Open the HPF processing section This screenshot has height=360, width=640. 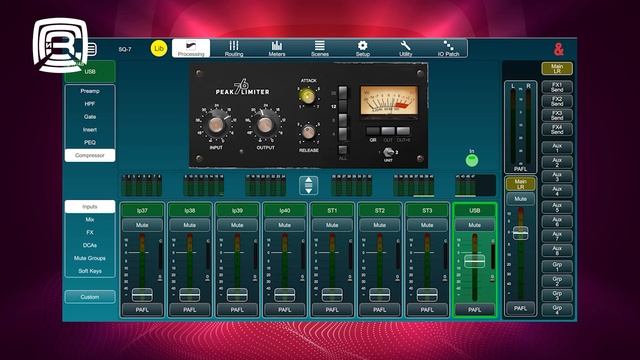(x=90, y=104)
